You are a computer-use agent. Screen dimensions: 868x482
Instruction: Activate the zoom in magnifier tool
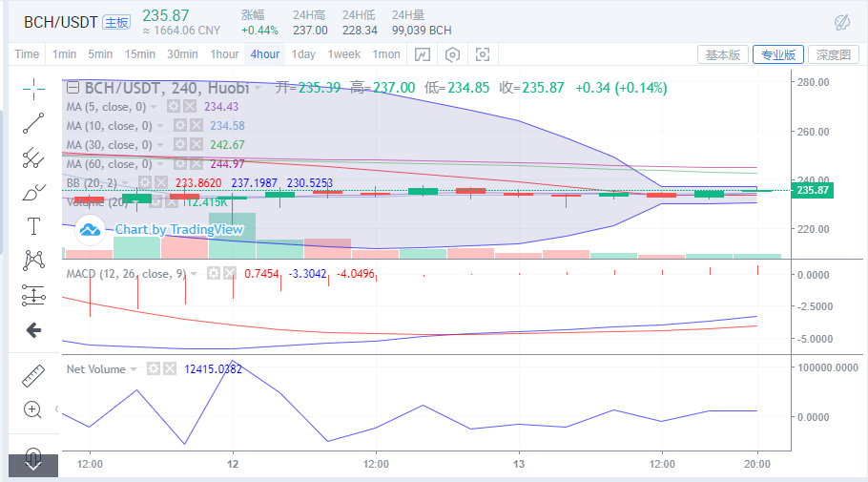(33, 409)
